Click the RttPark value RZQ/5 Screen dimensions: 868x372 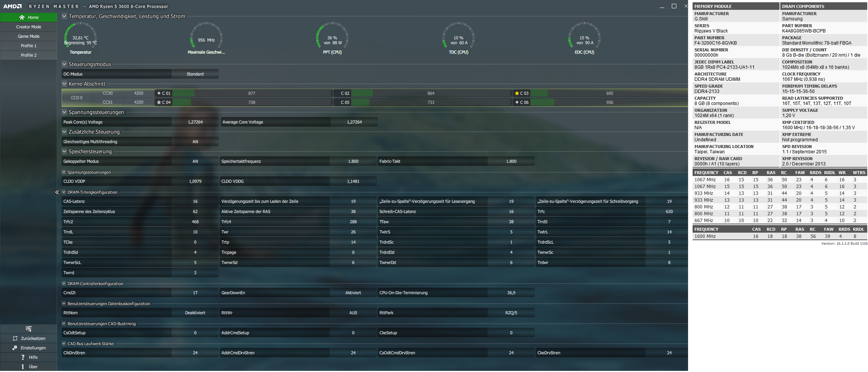click(511, 313)
